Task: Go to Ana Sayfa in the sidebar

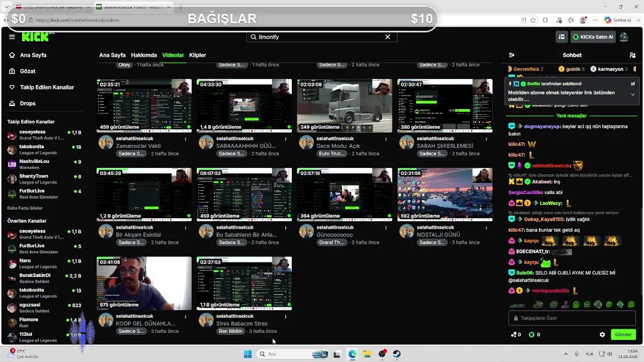Action: click(x=33, y=55)
